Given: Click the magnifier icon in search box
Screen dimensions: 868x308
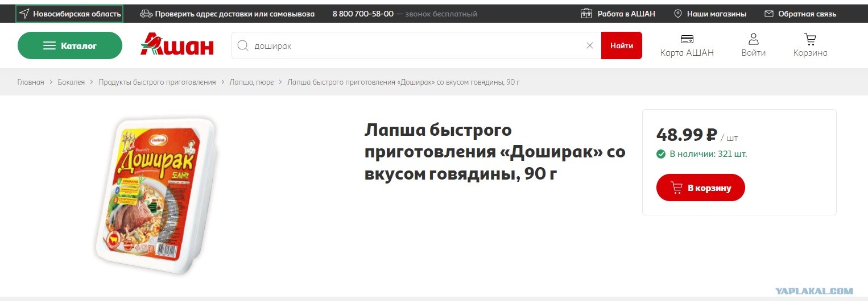Looking at the screenshot, I should coord(243,46).
